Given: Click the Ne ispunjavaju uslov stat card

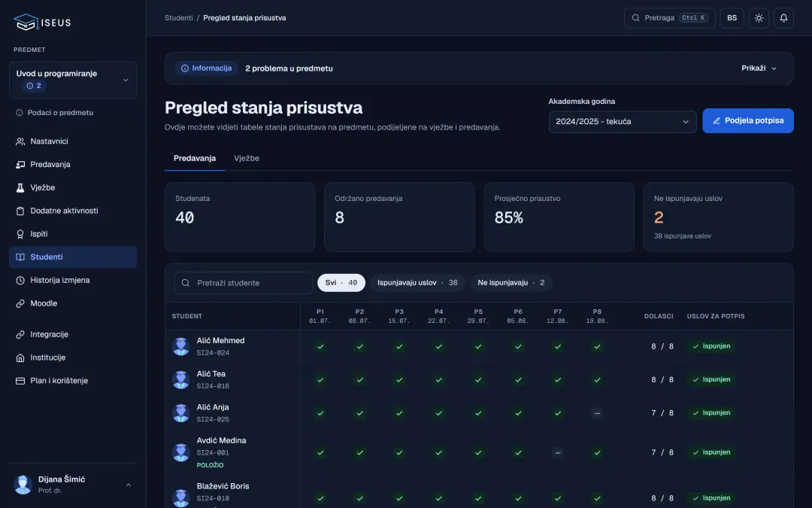Looking at the screenshot, I should [x=718, y=217].
